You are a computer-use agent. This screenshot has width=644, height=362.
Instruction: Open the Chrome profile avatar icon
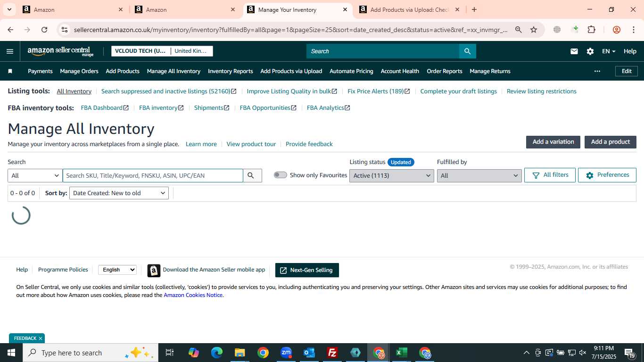point(617,30)
